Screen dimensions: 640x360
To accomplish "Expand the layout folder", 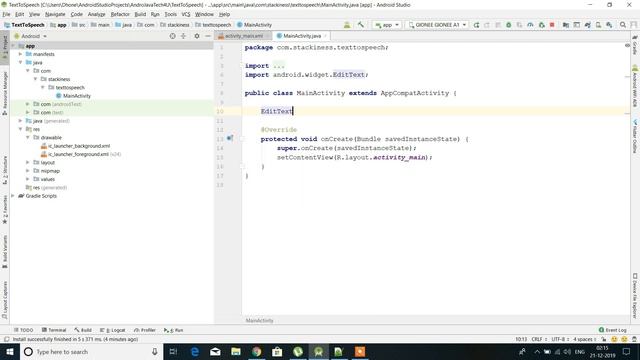I will click(x=28, y=162).
